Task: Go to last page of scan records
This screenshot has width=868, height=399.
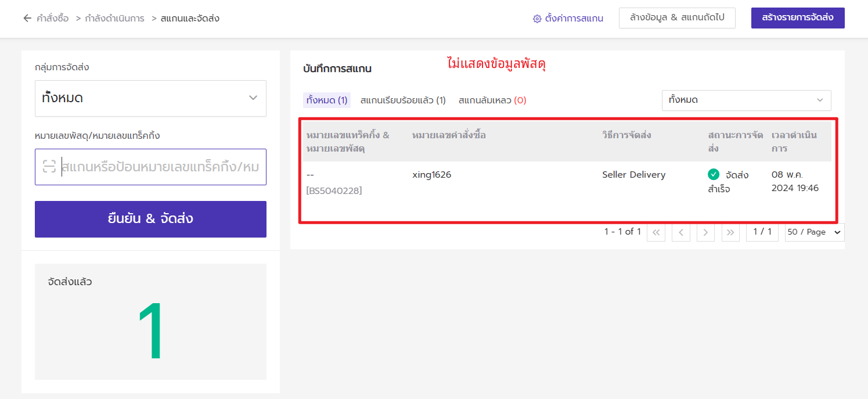Action: [x=730, y=232]
